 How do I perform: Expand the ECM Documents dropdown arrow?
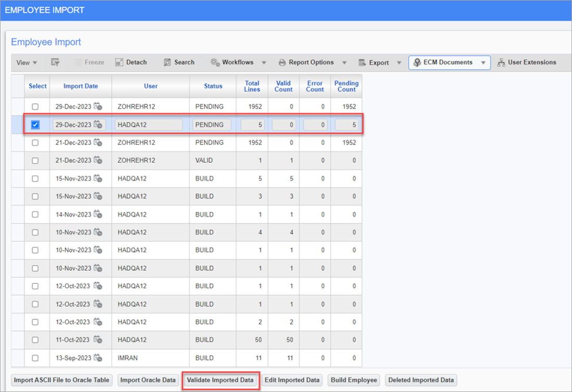point(483,63)
